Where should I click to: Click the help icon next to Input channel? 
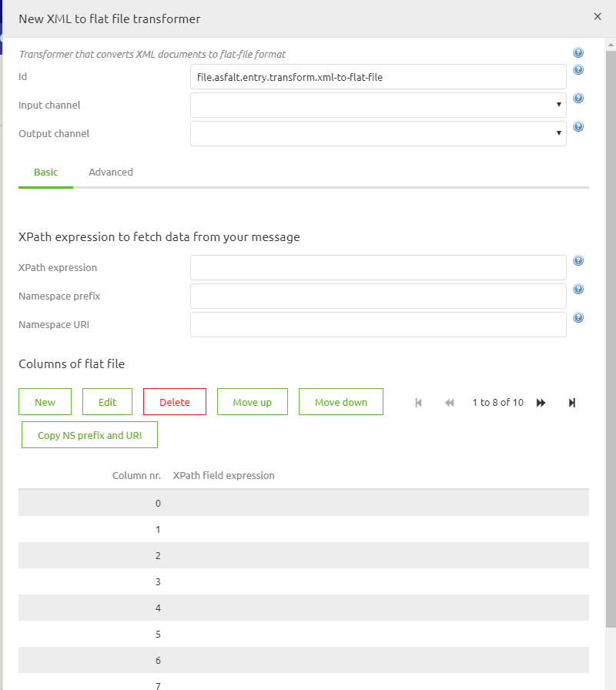(x=578, y=98)
